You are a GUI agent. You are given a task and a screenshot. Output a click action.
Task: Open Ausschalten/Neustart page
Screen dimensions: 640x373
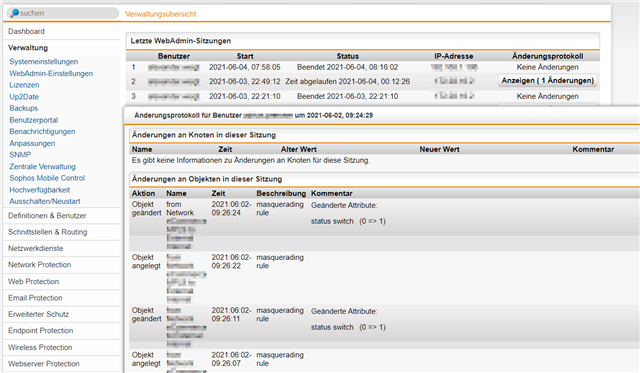coord(45,201)
